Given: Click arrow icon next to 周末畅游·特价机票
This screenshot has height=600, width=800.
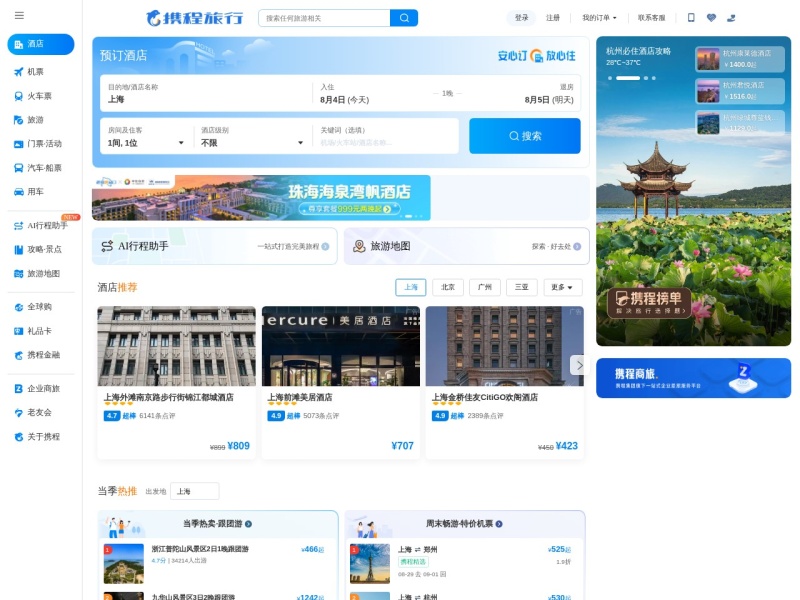Looking at the screenshot, I should click(x=499, y=524).
